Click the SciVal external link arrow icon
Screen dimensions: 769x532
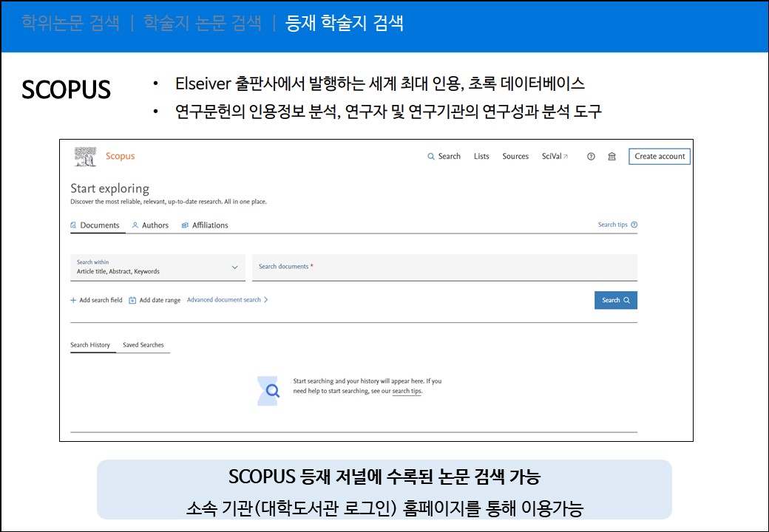pyautogui.click(x=566, y=156)
